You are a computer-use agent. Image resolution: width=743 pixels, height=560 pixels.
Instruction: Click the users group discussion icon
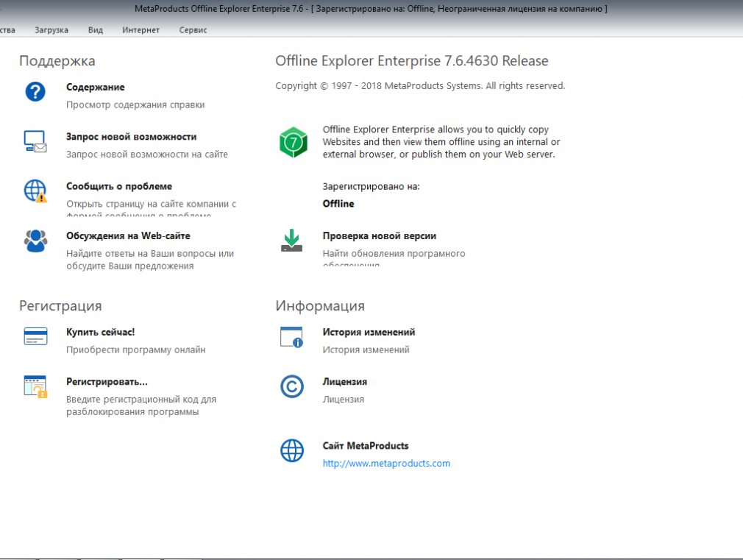point(35,241)
